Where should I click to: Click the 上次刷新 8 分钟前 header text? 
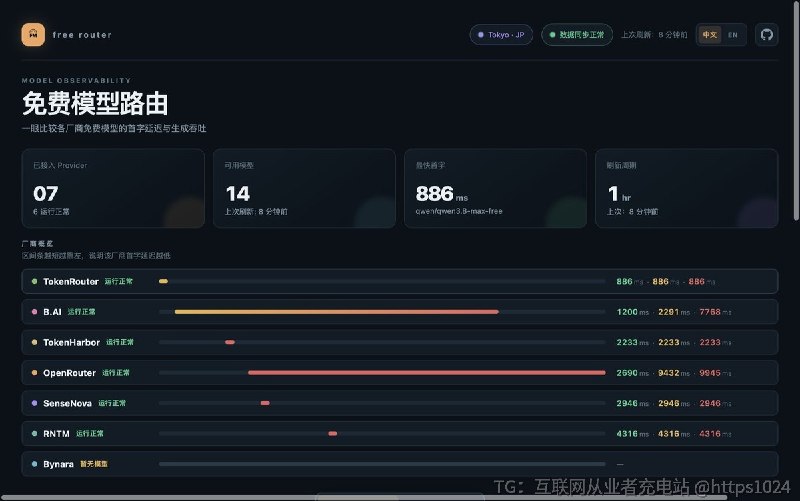click(x=654, y=35)
